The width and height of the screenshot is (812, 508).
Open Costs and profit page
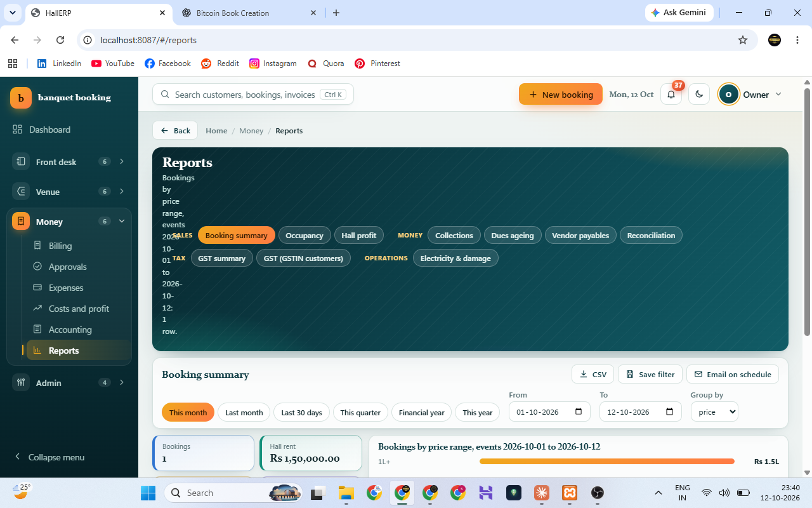click(79, 309)
